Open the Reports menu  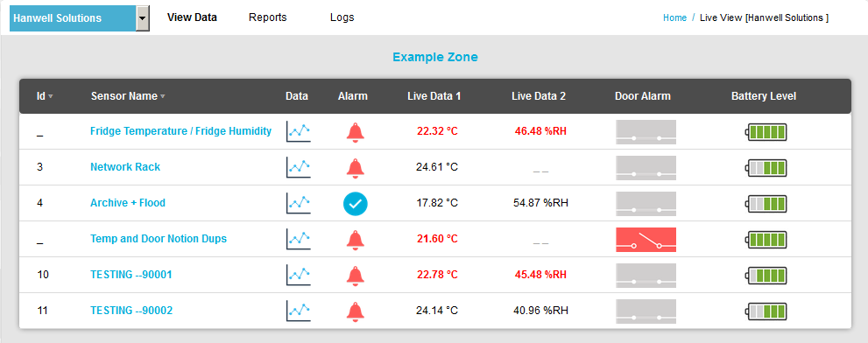(268, 17)
